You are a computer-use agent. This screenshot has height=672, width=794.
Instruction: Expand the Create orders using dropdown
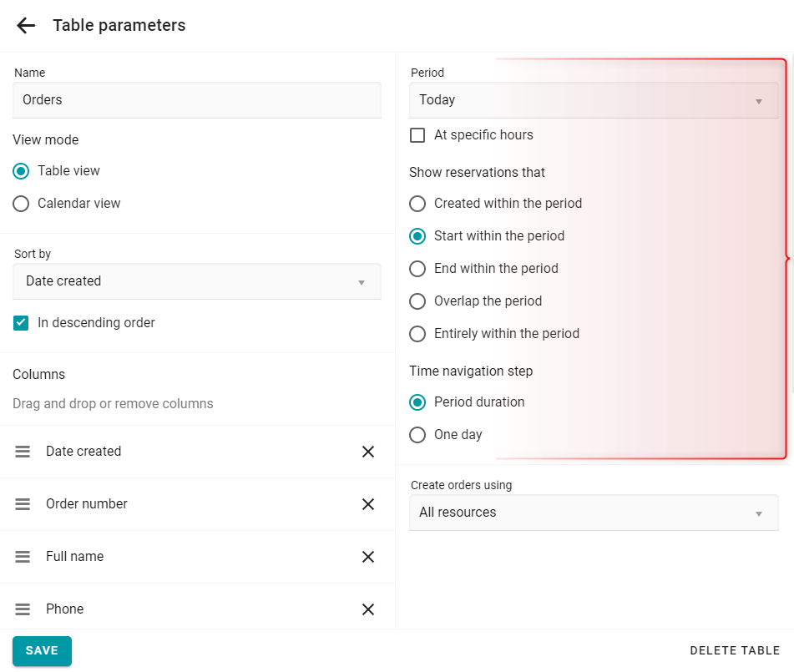point(594,513)
